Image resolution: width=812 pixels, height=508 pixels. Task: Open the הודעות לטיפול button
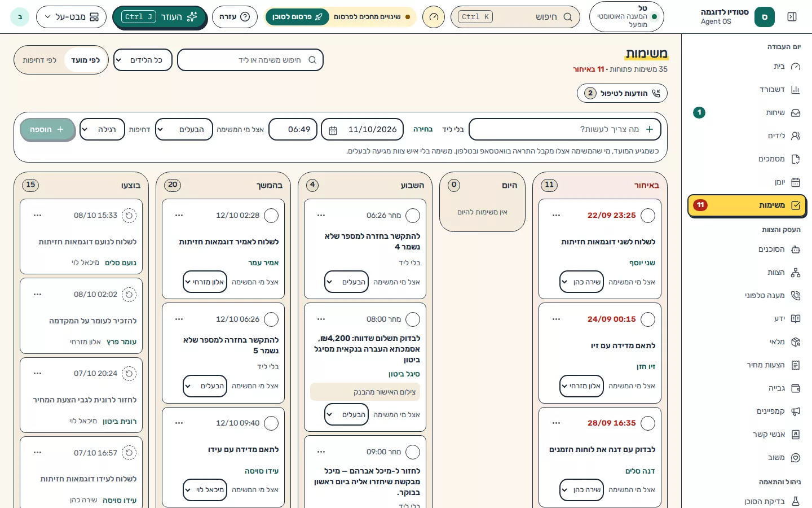[622, 93]
